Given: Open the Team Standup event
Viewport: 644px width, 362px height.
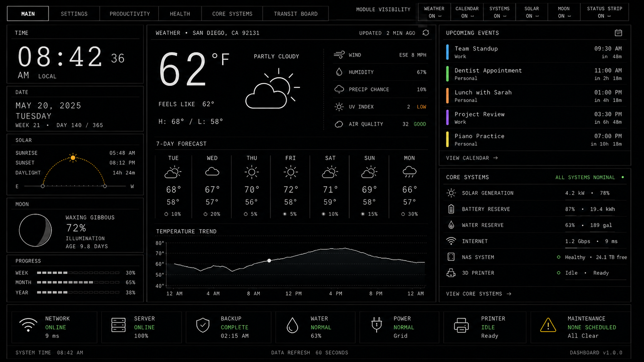Looking at the screenshot, I should coord(534,52).
